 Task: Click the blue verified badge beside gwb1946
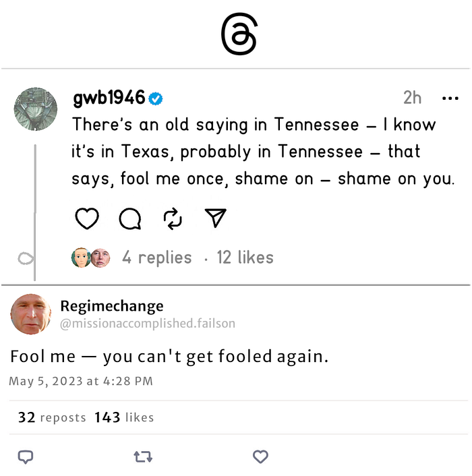(156, 98)
